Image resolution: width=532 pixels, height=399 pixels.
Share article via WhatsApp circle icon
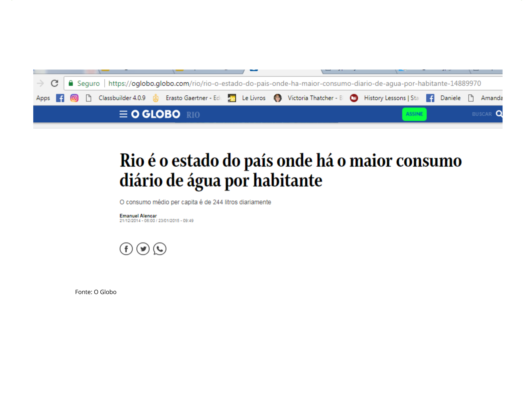click(160, 249)
